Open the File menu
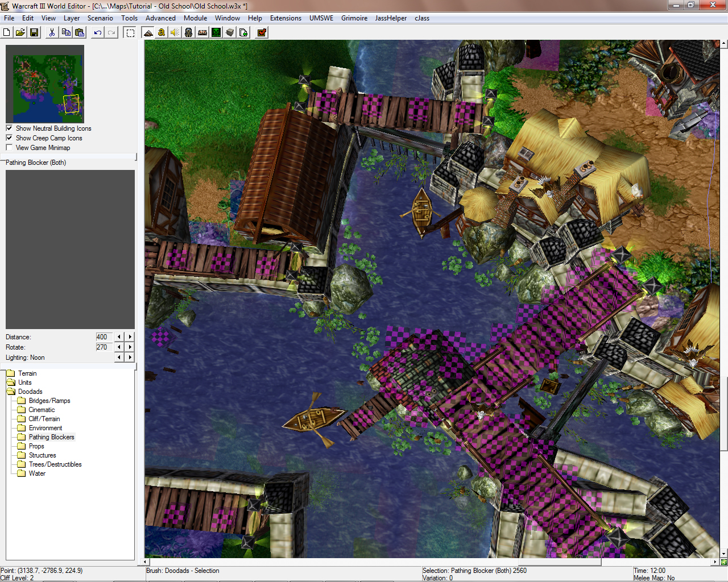Screen dimensions: 728x582 click(x=9, y=18)
